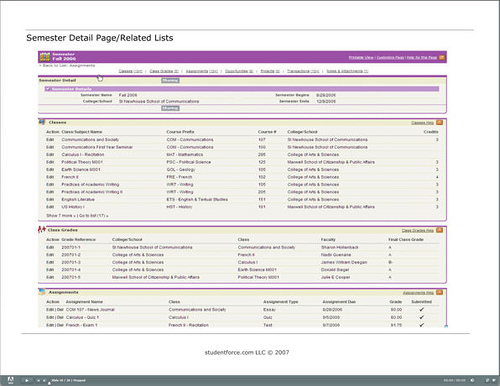Open Communications First Year Seminar class

click(97, 147)
